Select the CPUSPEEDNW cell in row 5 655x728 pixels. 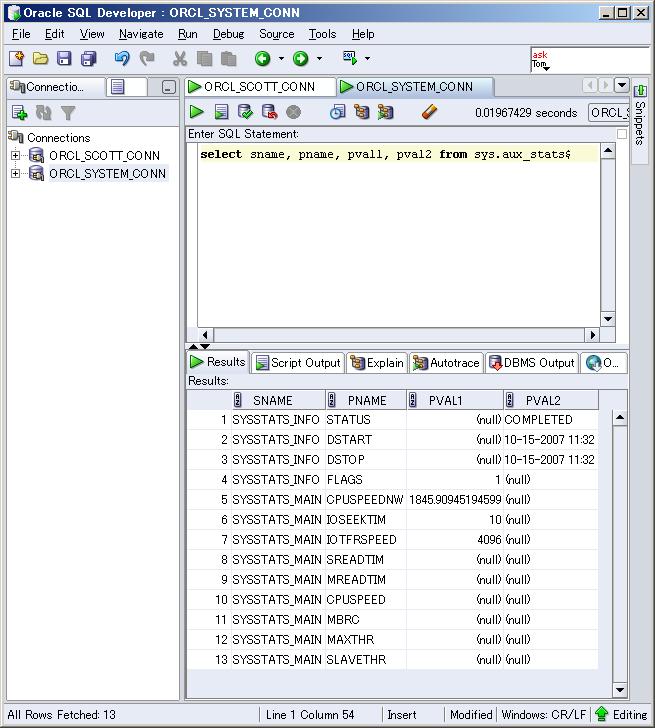(365, 500)
